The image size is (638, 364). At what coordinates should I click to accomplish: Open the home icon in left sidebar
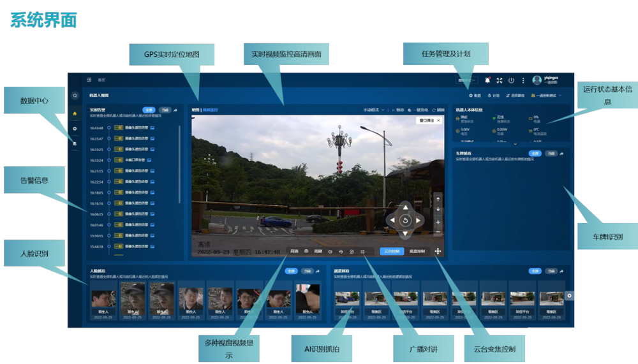point(75,114)
